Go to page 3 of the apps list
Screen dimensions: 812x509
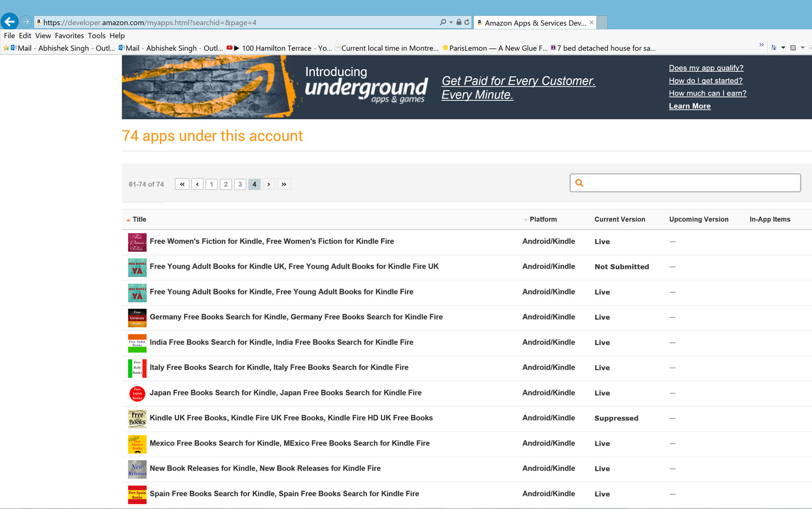pos(240,184)
